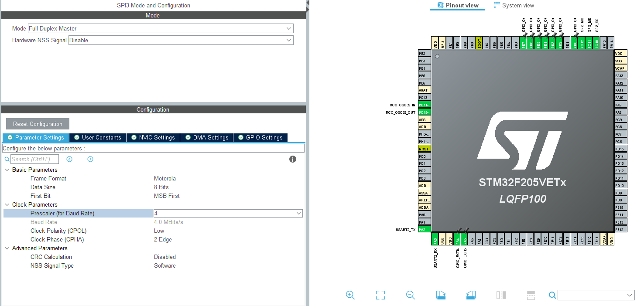
Task: Collapse the Advanced Parameters section
Action: point(7,248)
